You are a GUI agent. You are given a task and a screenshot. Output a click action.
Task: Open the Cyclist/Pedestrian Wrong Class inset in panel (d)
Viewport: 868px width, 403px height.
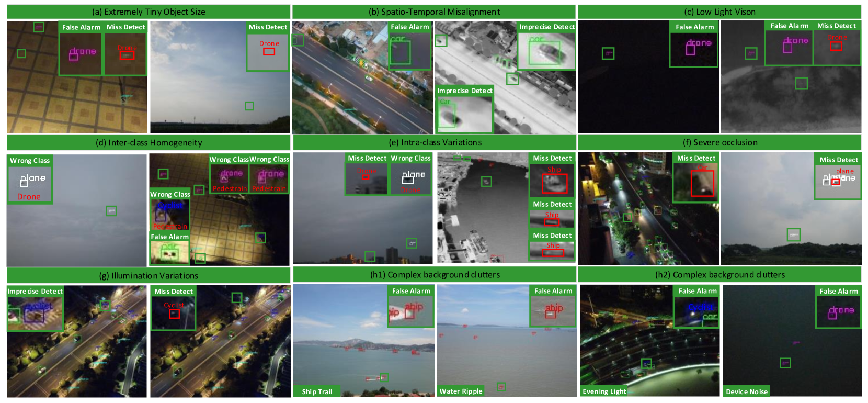point(170,210)
